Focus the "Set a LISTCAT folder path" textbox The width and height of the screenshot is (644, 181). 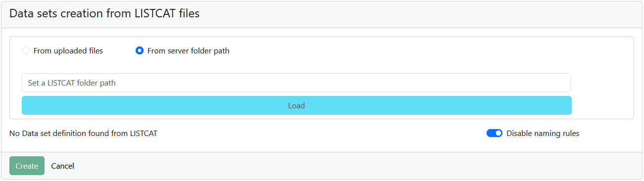[x=296, y=83]
